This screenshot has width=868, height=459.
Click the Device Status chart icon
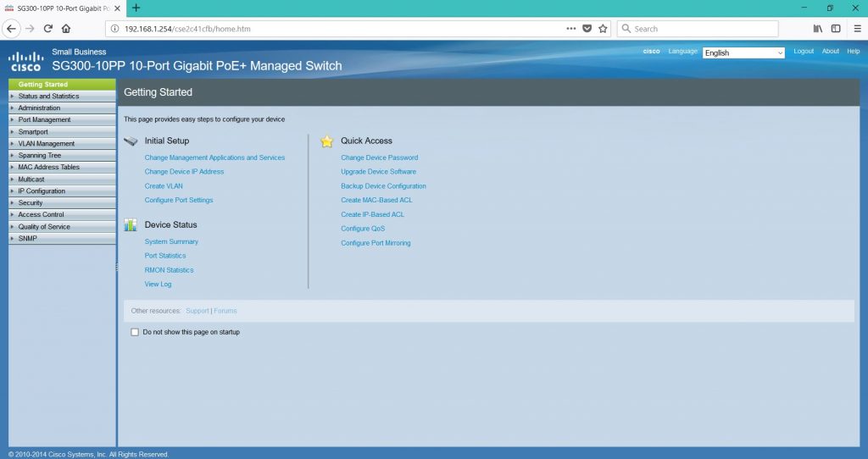click(131, 224)
